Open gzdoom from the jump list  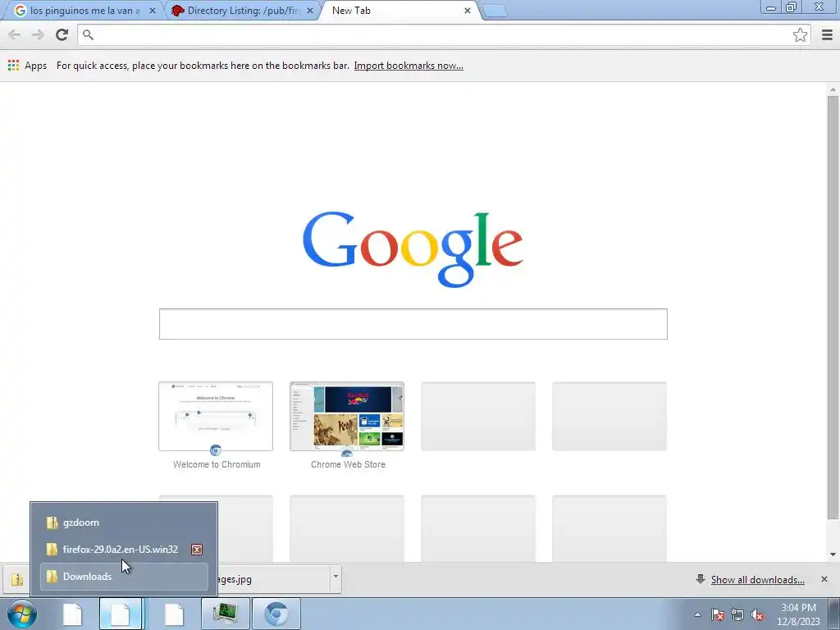(x=125, y=523)
